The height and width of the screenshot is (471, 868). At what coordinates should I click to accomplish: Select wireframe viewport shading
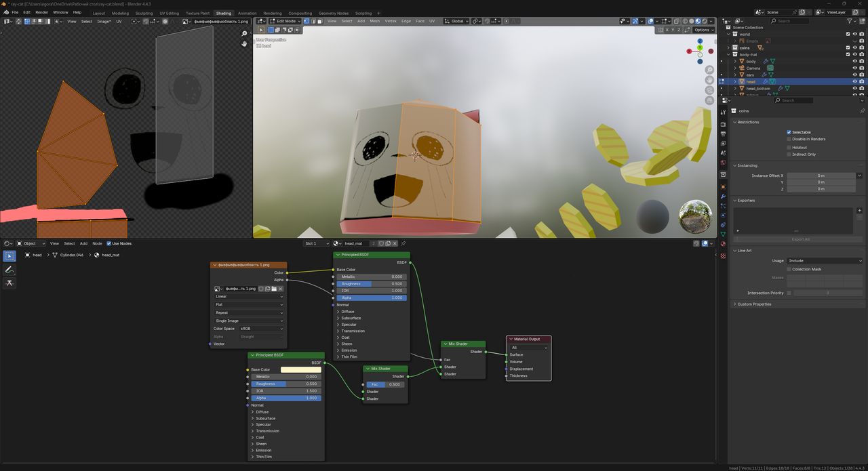tap(685, 21)
